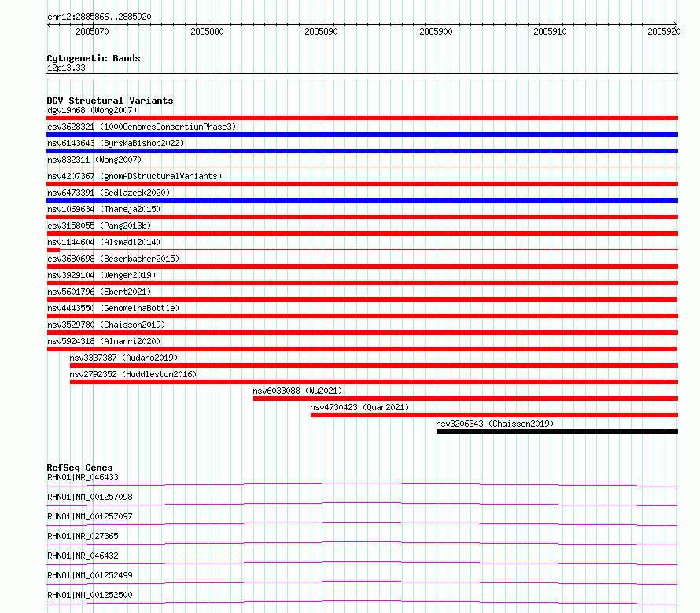Image resolution: width=700 pixels, height=613 pixels.
Task: Click RHNO1|NM_001252499 transcript label
Action: 90,575
